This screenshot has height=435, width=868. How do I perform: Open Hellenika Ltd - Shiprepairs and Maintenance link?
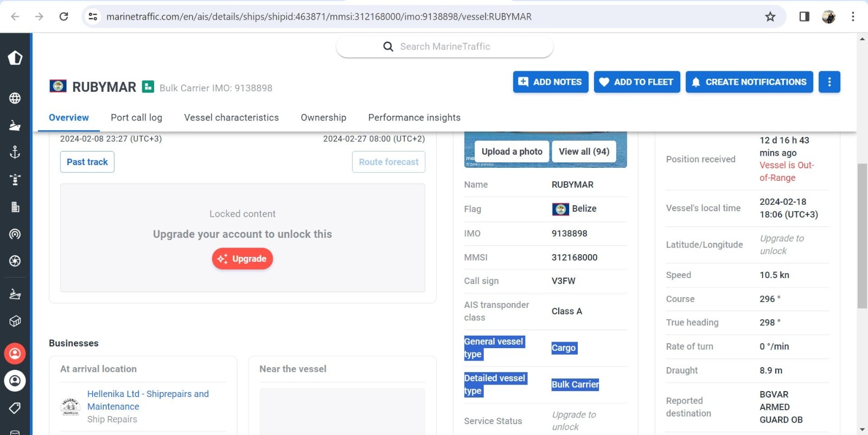point(148,400)
